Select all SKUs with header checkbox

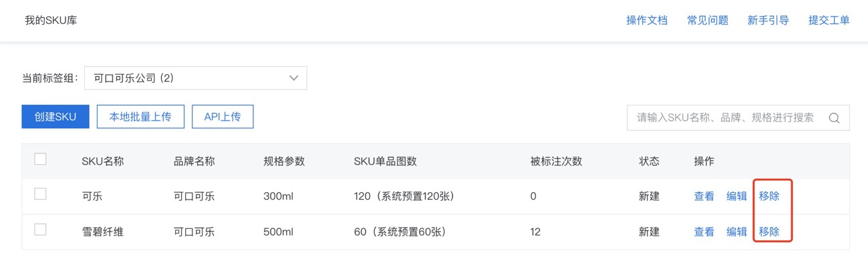pos(40,159)
